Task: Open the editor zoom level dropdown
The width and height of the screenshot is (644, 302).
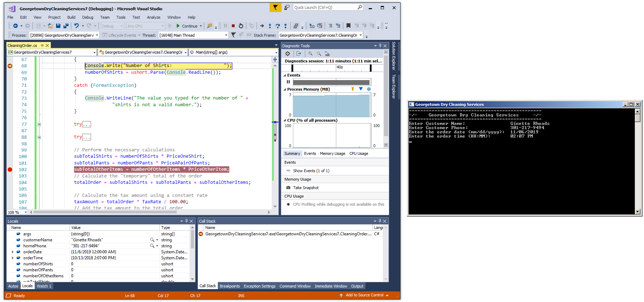Action: click(x=26, y=212)
